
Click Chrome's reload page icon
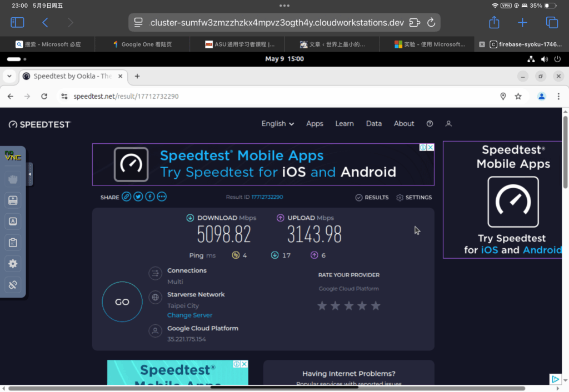point(44,97)
